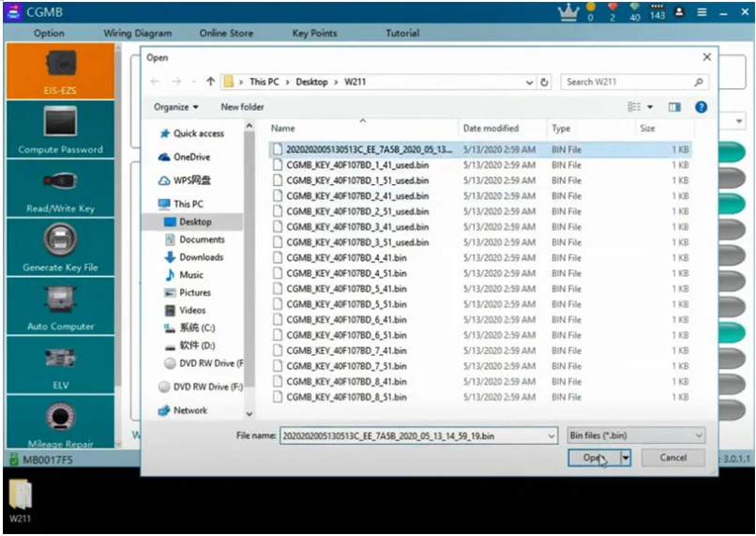Click the 143 counter icon

[x=658, y=11]
